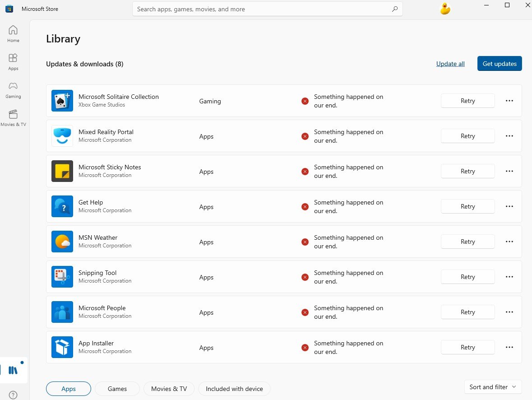Screen dimensions: 532x400
Task: Click Gaming category label for Solitaire
Action: coord(210,101)
